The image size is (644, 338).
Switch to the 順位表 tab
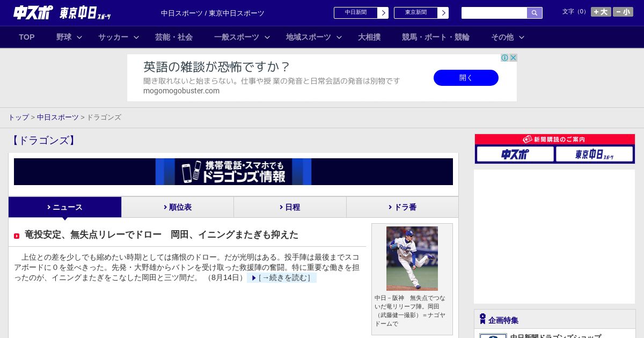click(x=178, y=207)
